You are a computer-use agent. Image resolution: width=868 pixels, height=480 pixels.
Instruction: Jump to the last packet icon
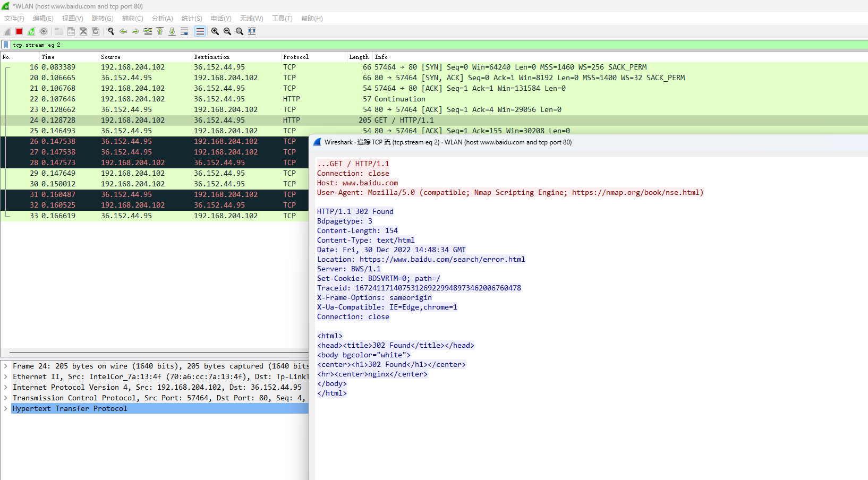pyautogui.click(x=172, y=31)
